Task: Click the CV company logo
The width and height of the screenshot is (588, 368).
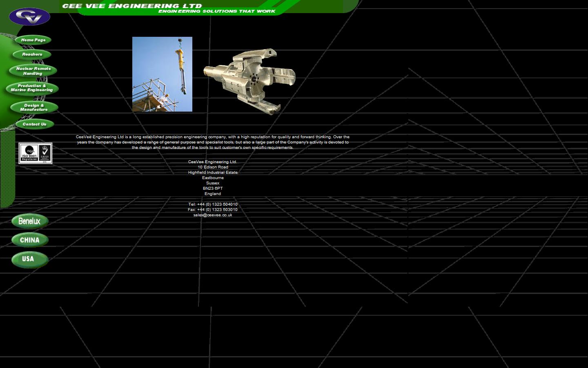Action: (29, 16)
